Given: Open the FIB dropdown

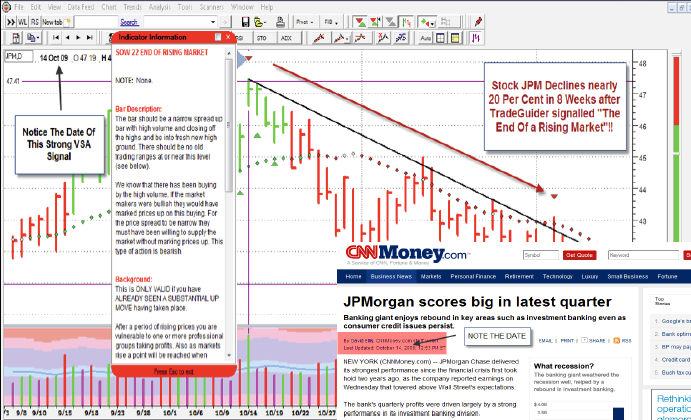Looking at the screenshot, I should coord(331,22).
